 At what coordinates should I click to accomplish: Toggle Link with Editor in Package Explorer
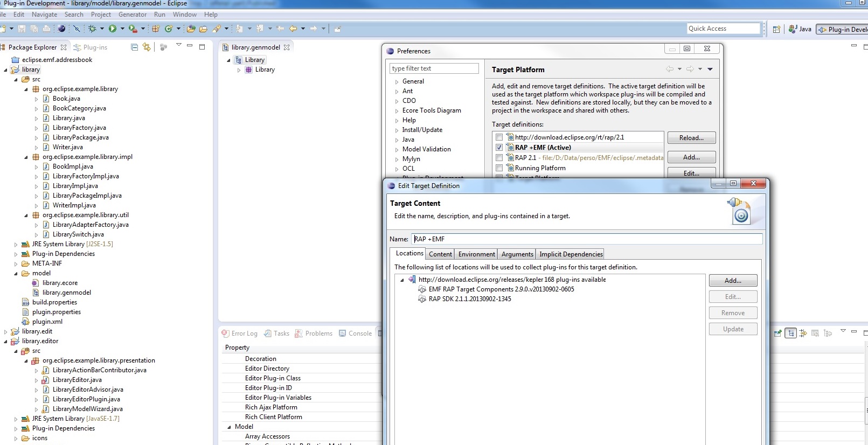[x=147, y=47]
